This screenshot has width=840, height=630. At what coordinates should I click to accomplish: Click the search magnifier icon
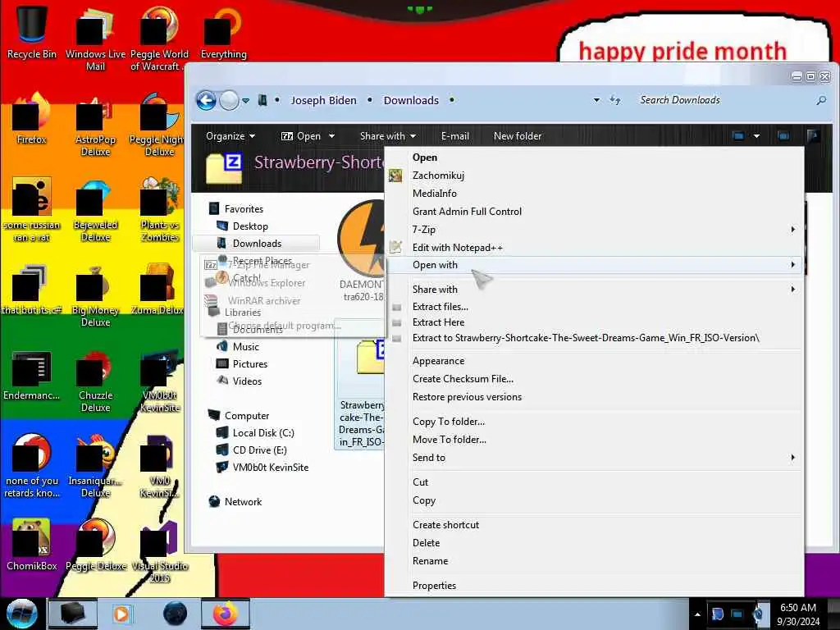pos(820,100)
